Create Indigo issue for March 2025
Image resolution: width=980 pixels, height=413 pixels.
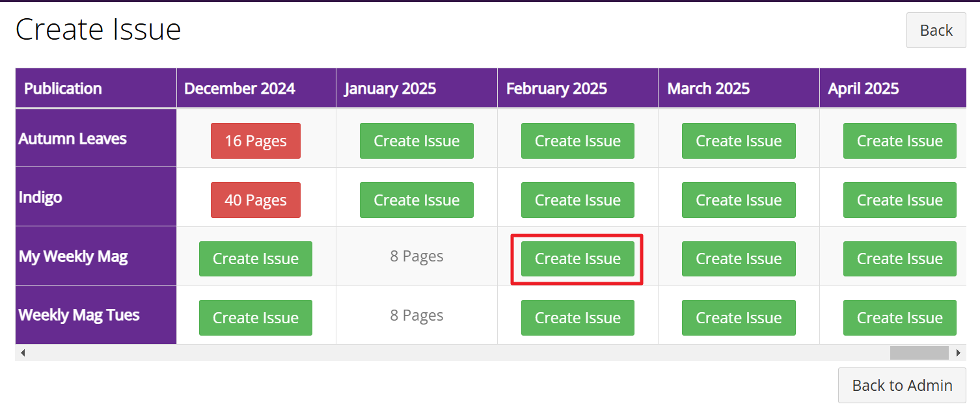(x=739, y=200)
